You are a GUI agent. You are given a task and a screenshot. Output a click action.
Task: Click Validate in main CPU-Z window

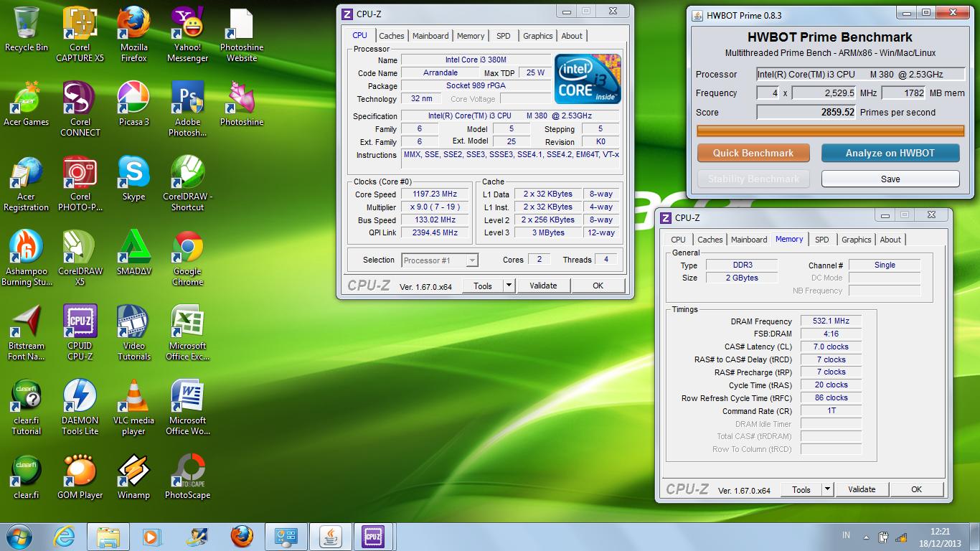pos(543,286)
